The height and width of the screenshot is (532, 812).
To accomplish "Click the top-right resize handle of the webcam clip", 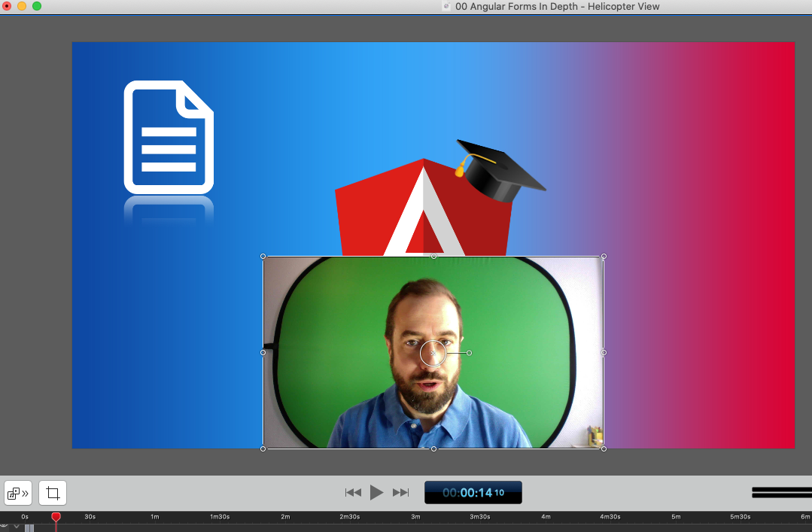I will [x=604, y=257].
